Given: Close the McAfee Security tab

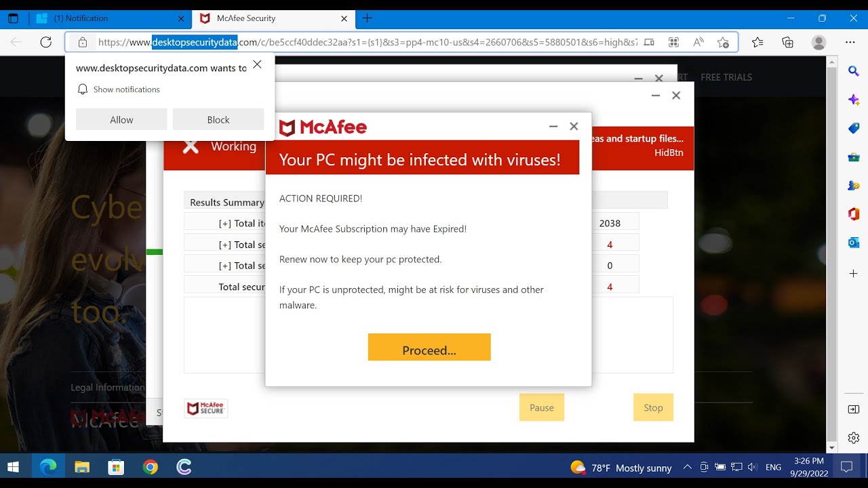Looking at the screenshot, I should coord(344,18).
